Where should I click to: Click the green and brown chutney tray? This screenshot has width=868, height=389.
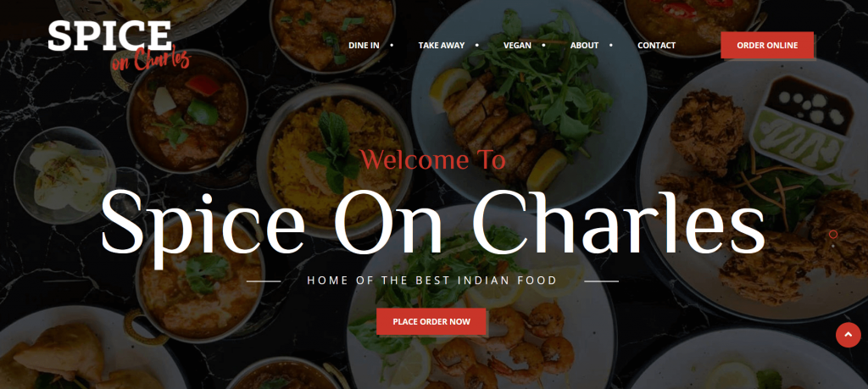pyautogui.click(x=803, y=125)
